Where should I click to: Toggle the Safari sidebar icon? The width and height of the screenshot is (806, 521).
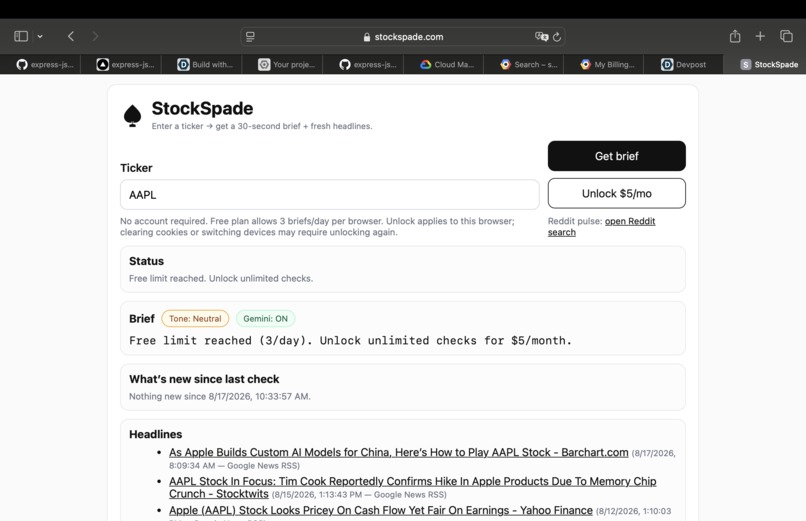(x=21, y=36)
